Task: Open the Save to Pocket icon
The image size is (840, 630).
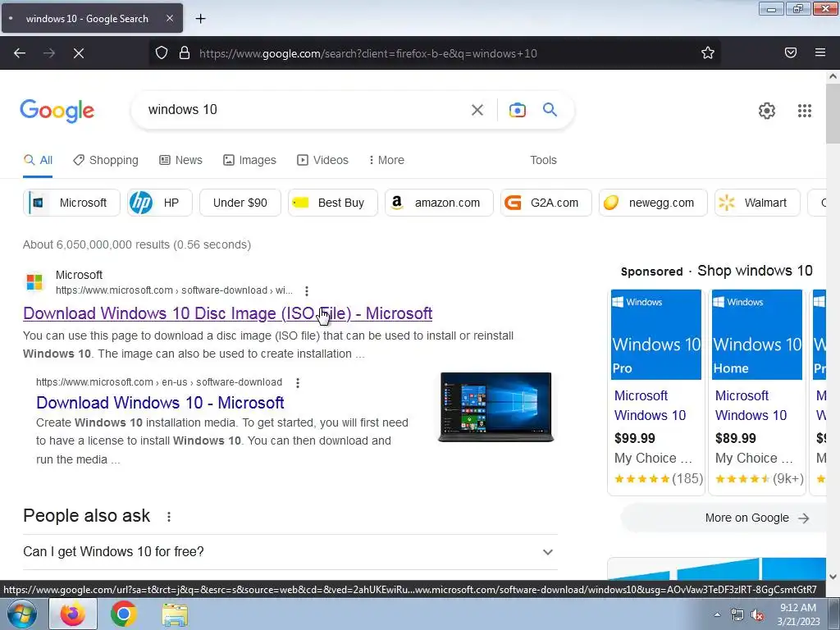Action: (791, 52)
